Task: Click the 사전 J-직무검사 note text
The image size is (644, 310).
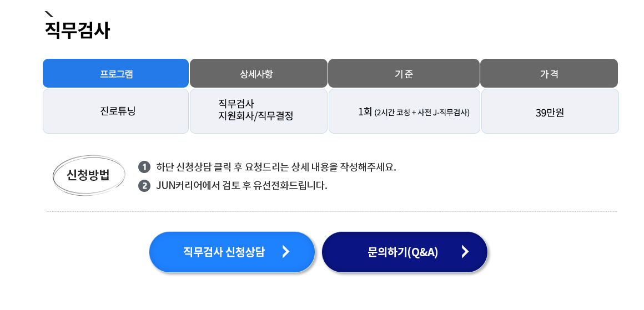Action: tap(443, 113)
